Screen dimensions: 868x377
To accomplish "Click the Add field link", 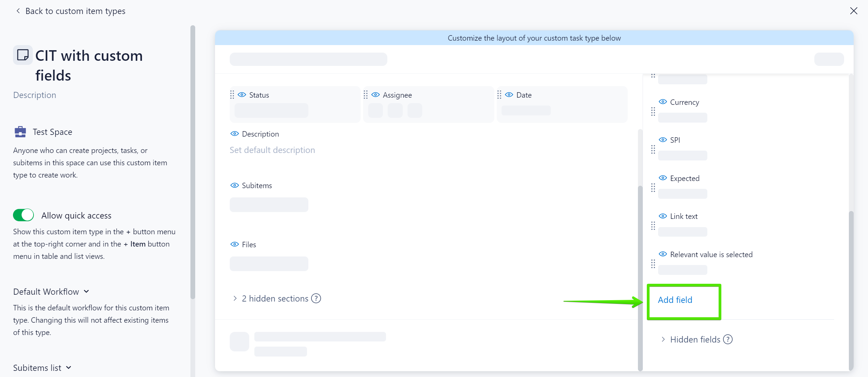I will pyautogui.click(x=675, y=300).
